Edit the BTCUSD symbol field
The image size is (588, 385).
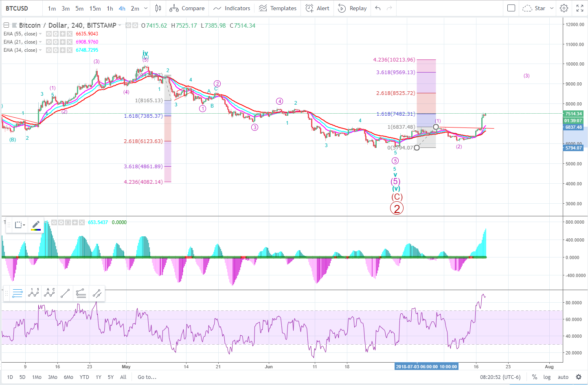17,8
